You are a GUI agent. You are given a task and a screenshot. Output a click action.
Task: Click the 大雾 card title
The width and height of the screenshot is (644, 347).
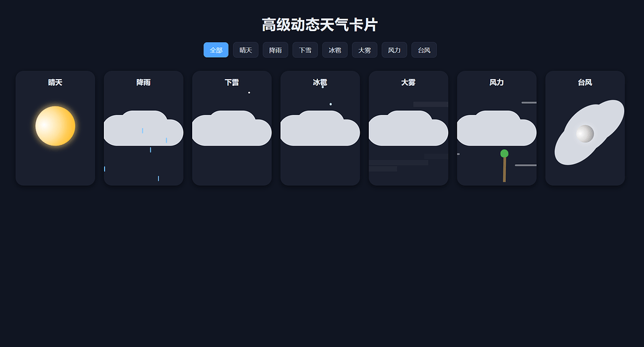click(409, 83)
